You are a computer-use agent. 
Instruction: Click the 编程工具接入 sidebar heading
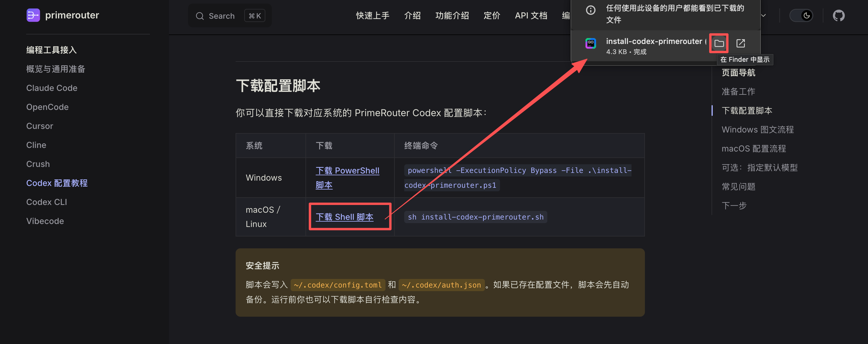[x=51, y=50]
